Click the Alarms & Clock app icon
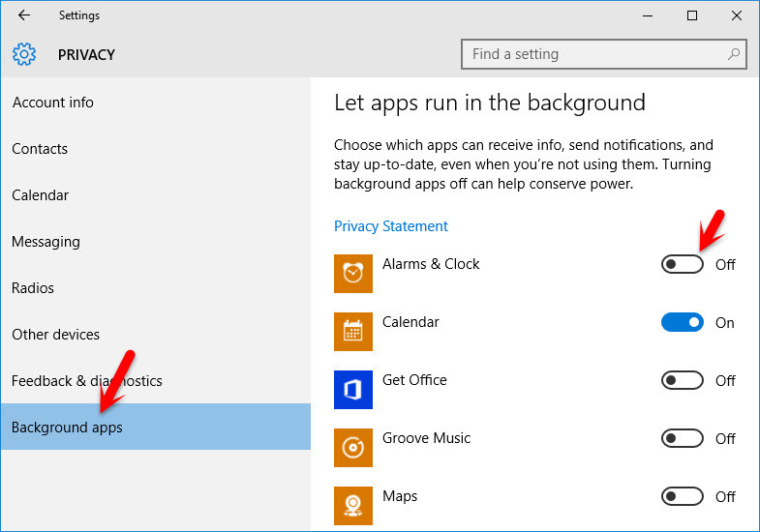This screenshot has width=760, height=532. pyautogui.click(x=352, y=274)
